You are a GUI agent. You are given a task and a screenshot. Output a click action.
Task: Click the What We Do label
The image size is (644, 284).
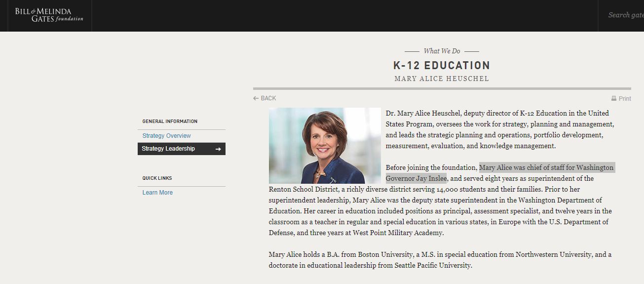coord(442,51)
